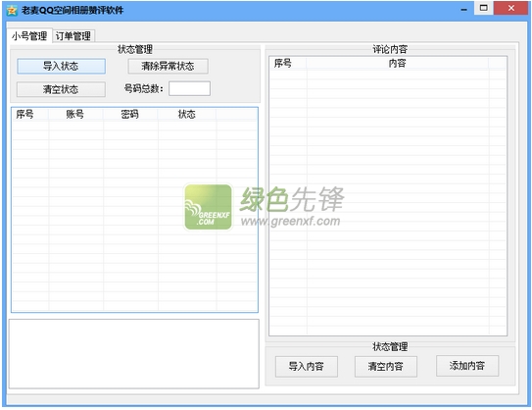The height and width of the screenshot is (410, 532).
Task: Focus the 号码总数 input field
Action: 189,88
